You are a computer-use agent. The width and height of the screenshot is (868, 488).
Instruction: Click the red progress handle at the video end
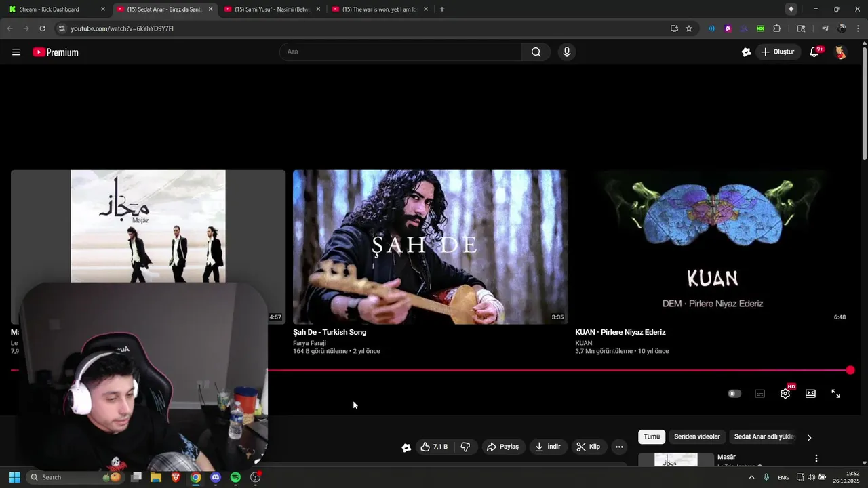850,370
